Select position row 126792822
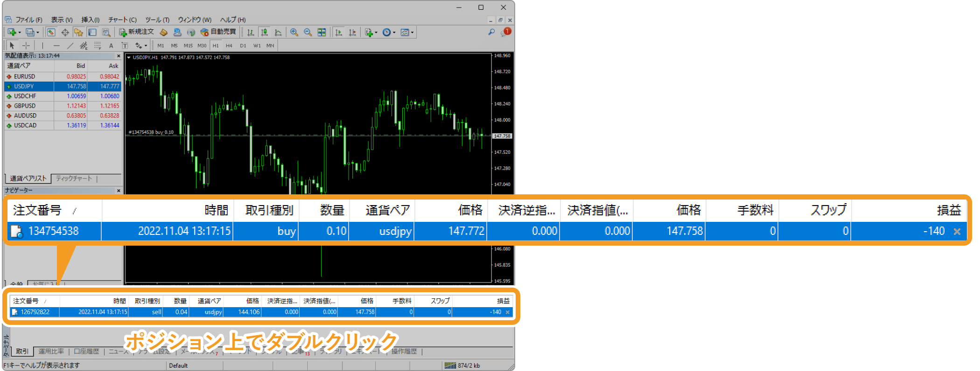Viewport: 980px width, 371px height. click(x=261, y=312)
